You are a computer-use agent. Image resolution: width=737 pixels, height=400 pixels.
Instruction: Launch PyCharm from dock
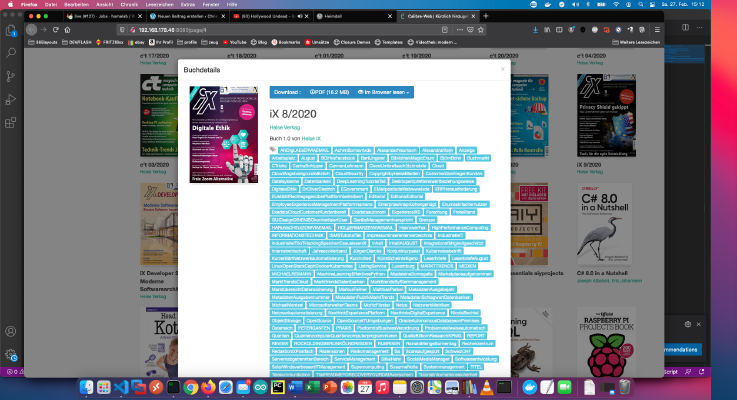click(277, 387)
